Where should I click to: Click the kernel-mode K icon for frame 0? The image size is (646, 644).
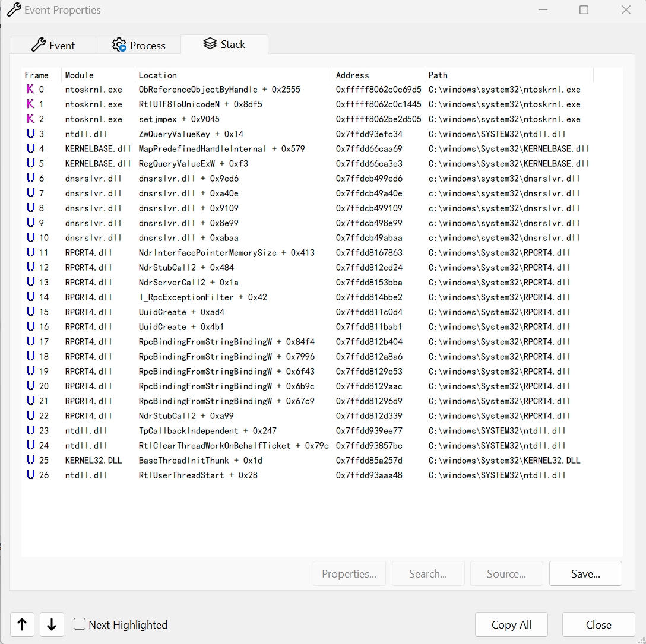click(x=30, y=89)
